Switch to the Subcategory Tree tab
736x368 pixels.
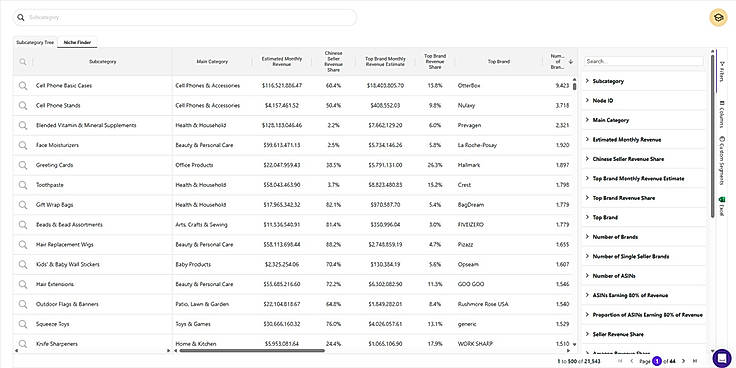[35, 42]
